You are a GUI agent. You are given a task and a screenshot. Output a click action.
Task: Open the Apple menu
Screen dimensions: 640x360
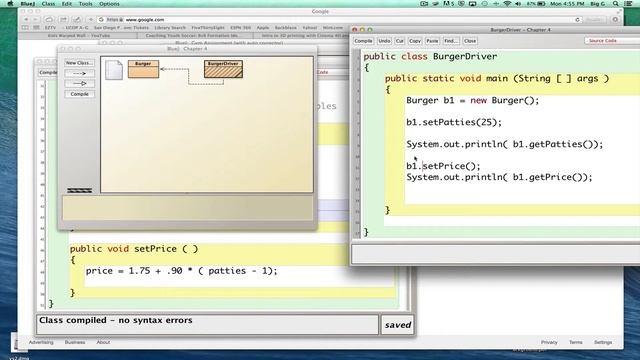[x=10, y=4]
